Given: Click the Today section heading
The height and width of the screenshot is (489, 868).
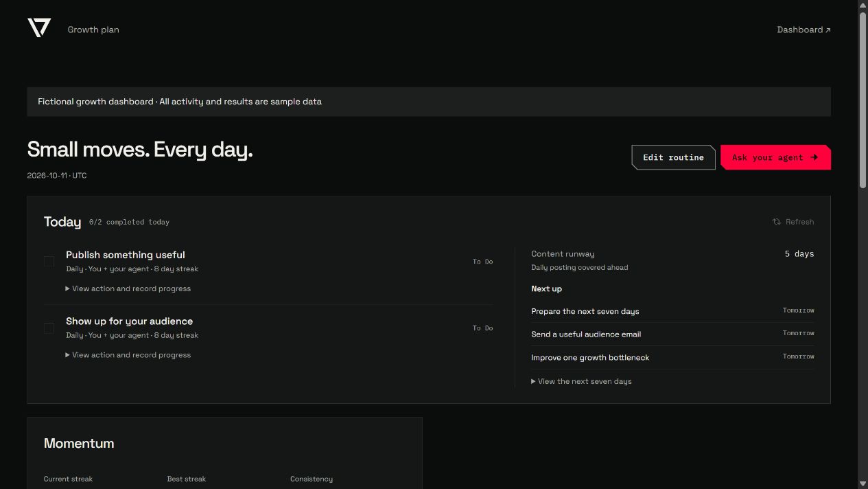Looking at the screenshot, I should [x=62, y=221].
